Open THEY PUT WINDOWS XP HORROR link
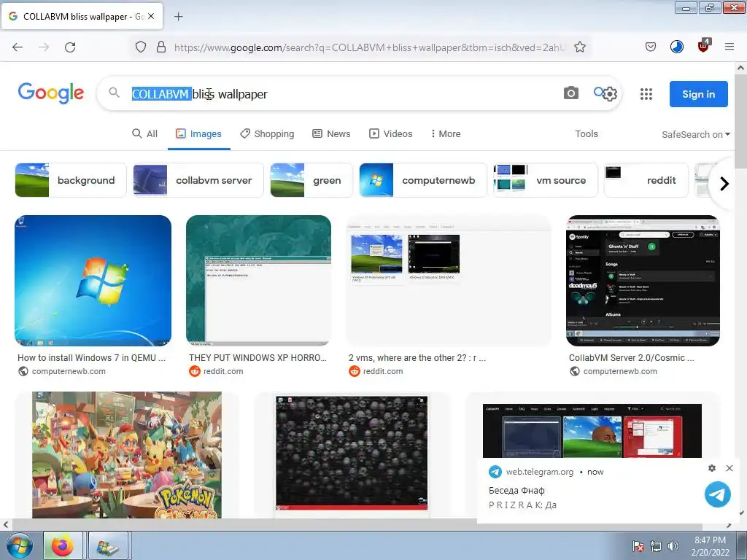 pos(258,357)
